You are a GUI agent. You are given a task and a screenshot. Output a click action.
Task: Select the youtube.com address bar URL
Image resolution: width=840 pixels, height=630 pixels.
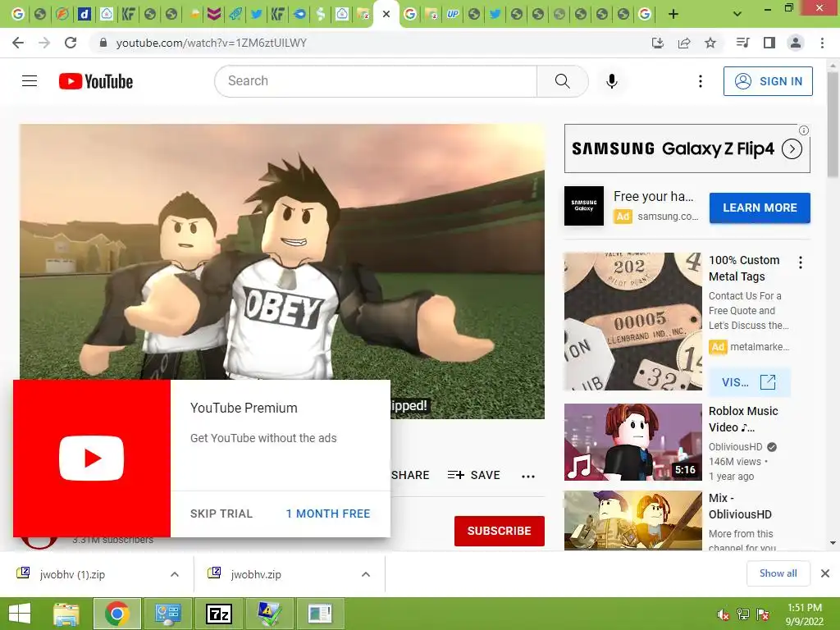point(212,43)
